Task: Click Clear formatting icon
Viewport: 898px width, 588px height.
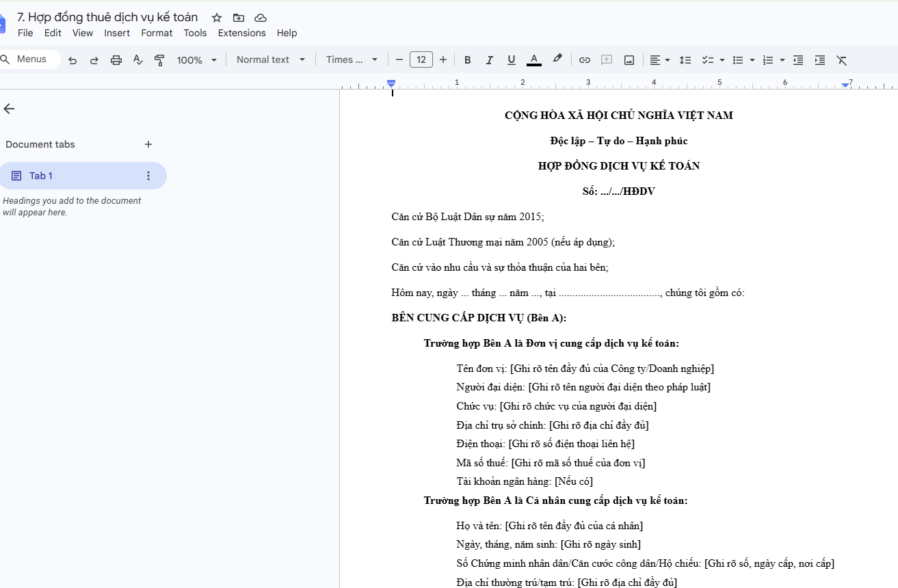Action: click(x=842, y=60)
